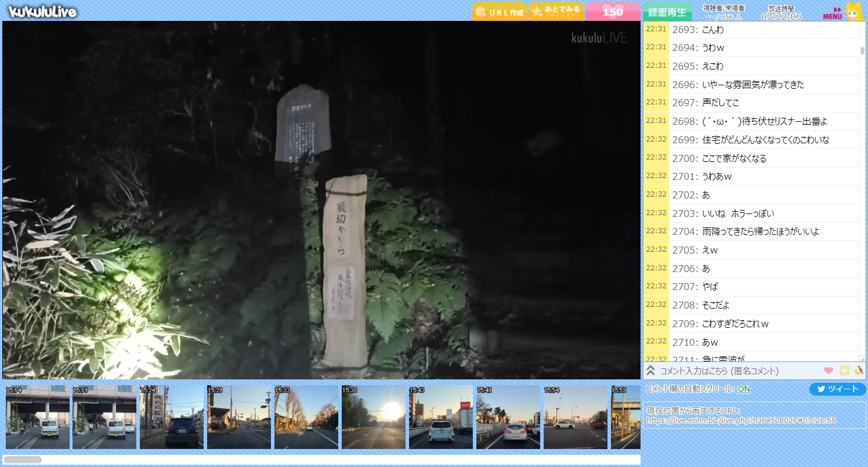Click the horizontal thumbnail scrollbar handle

[22, 459]
